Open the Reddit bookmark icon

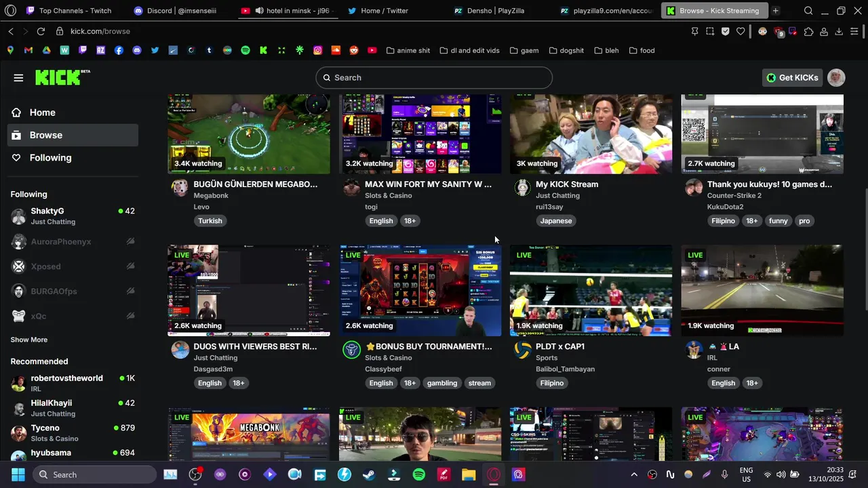tap(354, 50)
